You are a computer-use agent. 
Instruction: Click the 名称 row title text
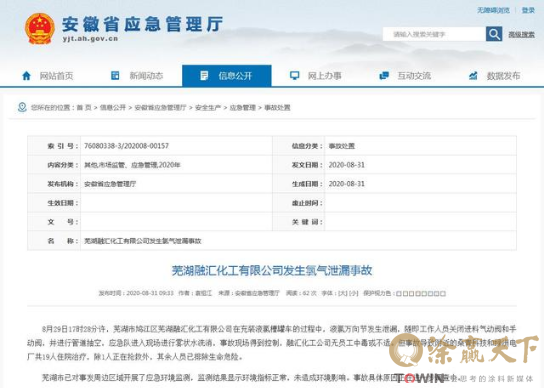coord(143,241)
